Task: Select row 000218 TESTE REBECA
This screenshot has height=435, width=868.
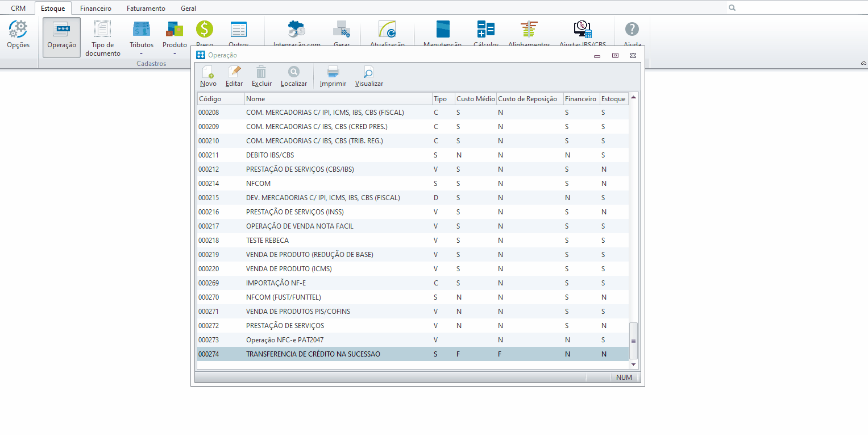Action: click(413, 241)
